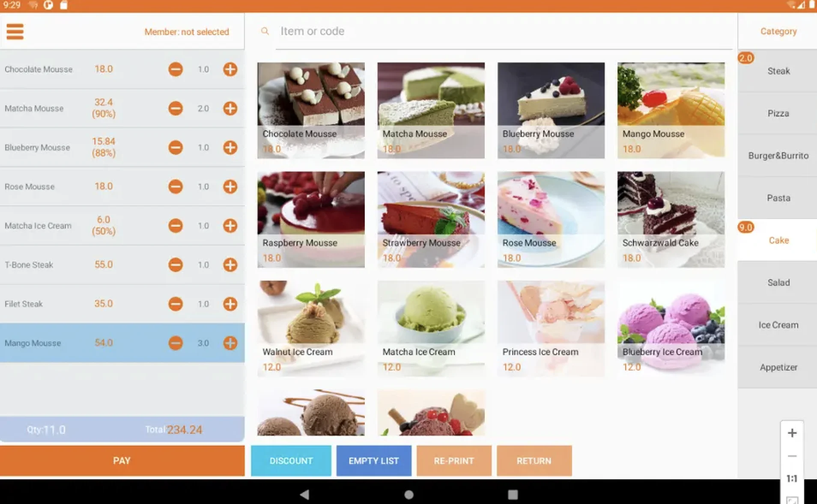
Task: Clear the order with EMPTY LIST
Action: pyautogui.click(x=374, y=461)
